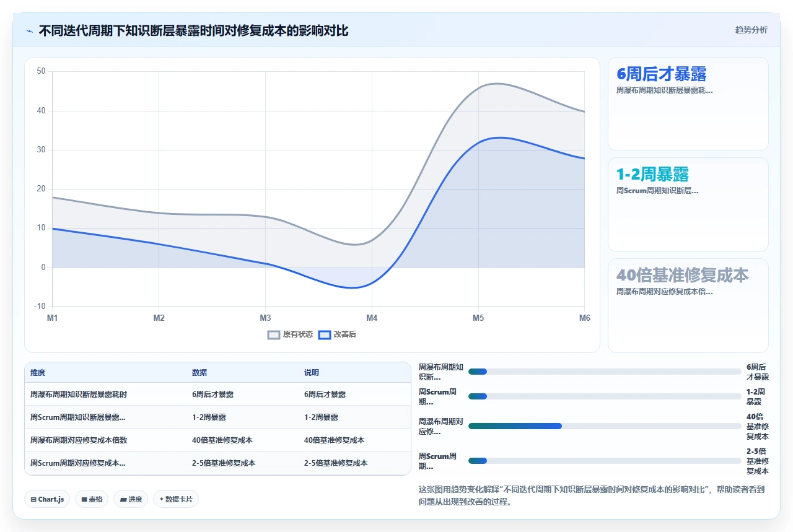Select row 周瀑布周期知识断层暴露耗时
The height and width of the screenshot is (532, 793).
coord(217,394)
